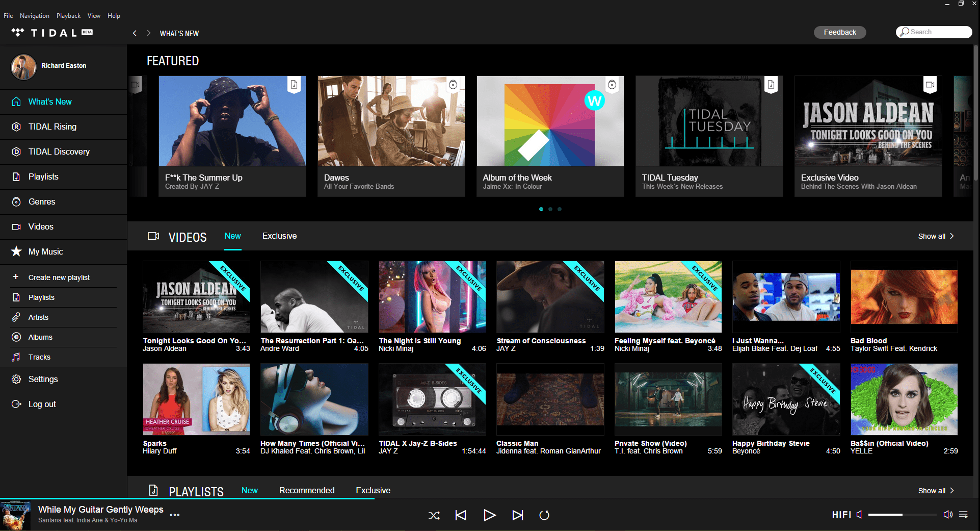The height and width of the screenshot is (531, 980).
Task: Open Genres sidebar icon
Action: [16, 201]
